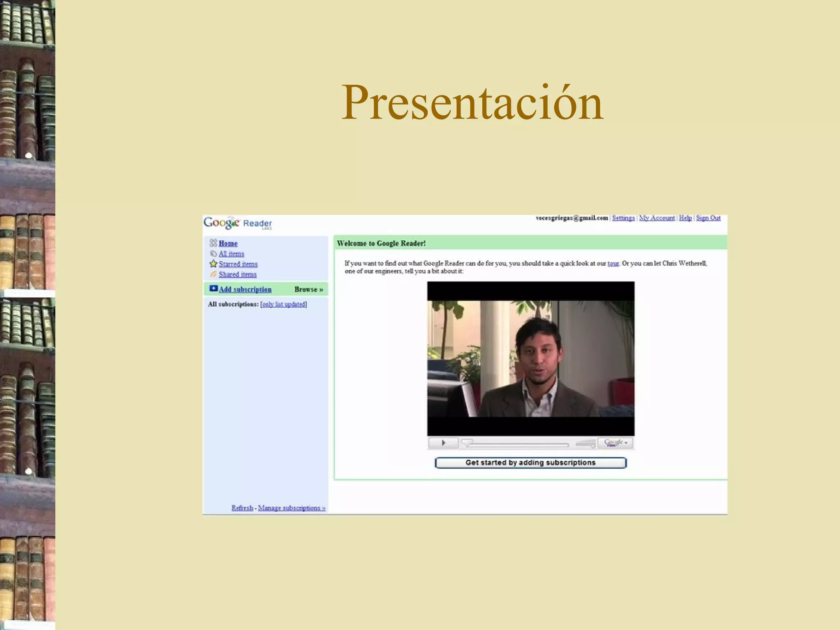Expand Browse » option
The height and width of the screenshot is (630, 840).
308,289
